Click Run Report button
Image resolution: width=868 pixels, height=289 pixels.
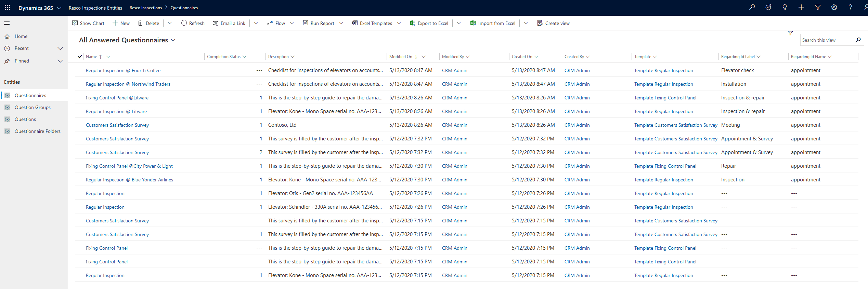click(x=319, y=23)
